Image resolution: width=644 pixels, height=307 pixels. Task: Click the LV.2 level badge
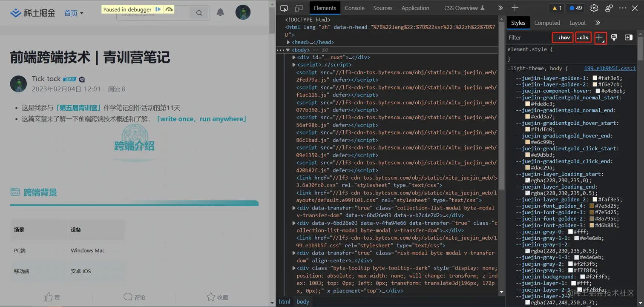pyautogui.click(x=69, y=79)
